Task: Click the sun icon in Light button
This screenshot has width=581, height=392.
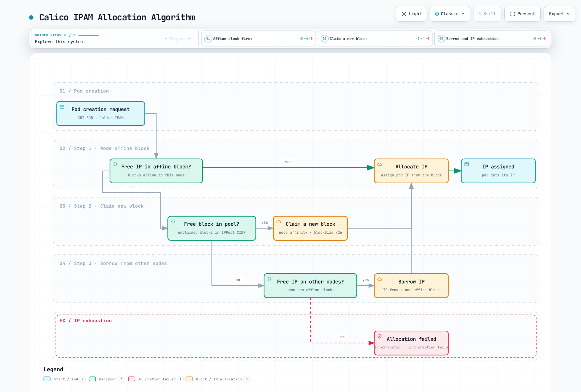Action: click(404, 14)
